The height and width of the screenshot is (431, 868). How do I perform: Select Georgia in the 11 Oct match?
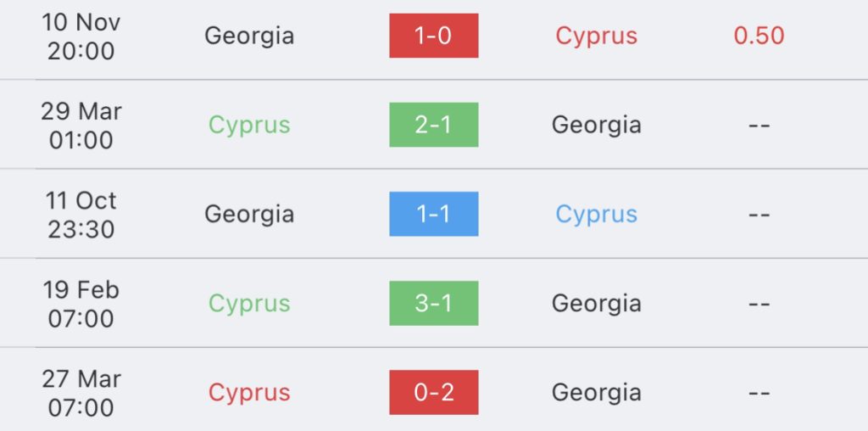coord(249,215)
